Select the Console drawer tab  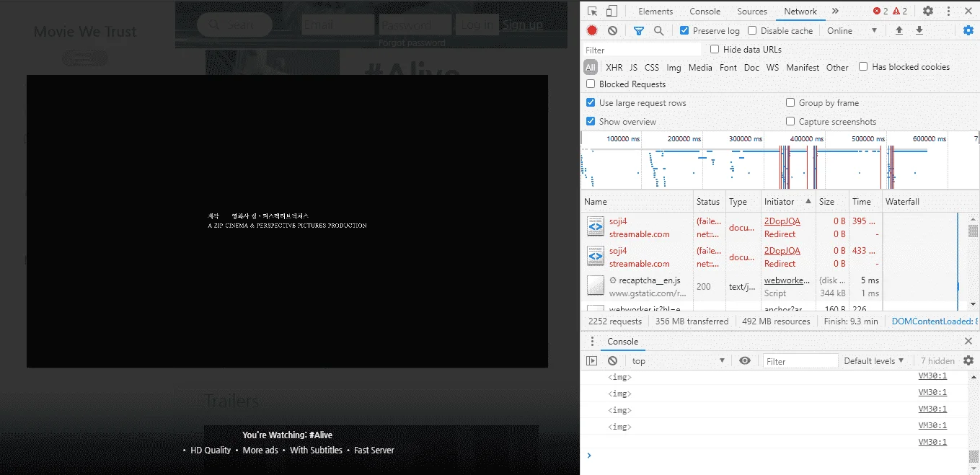coord(622,342)
